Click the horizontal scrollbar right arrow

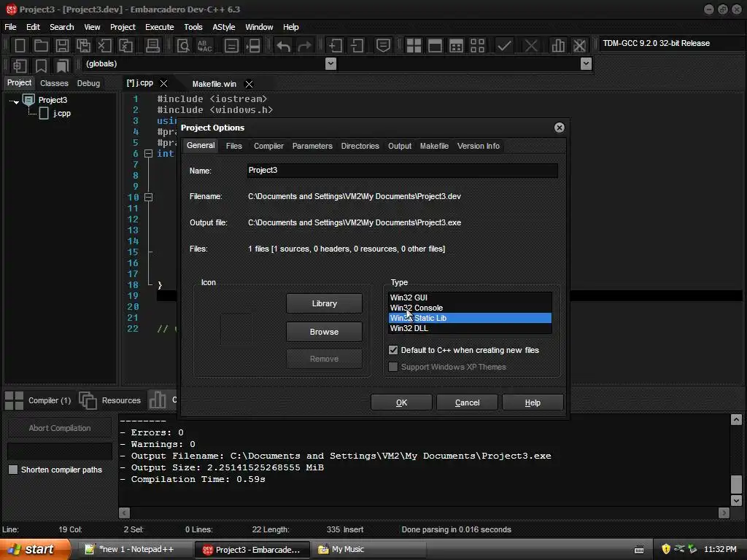[724, 513]
